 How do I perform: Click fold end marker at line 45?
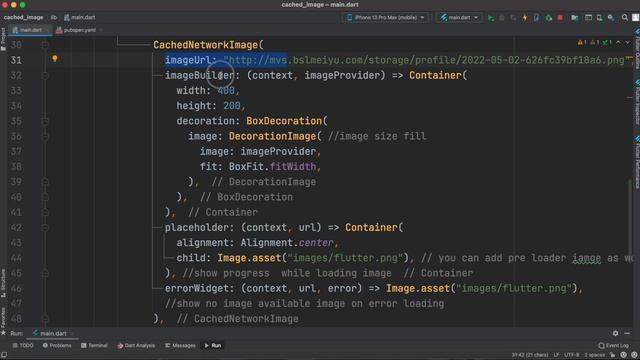click(x=45, y=273)
